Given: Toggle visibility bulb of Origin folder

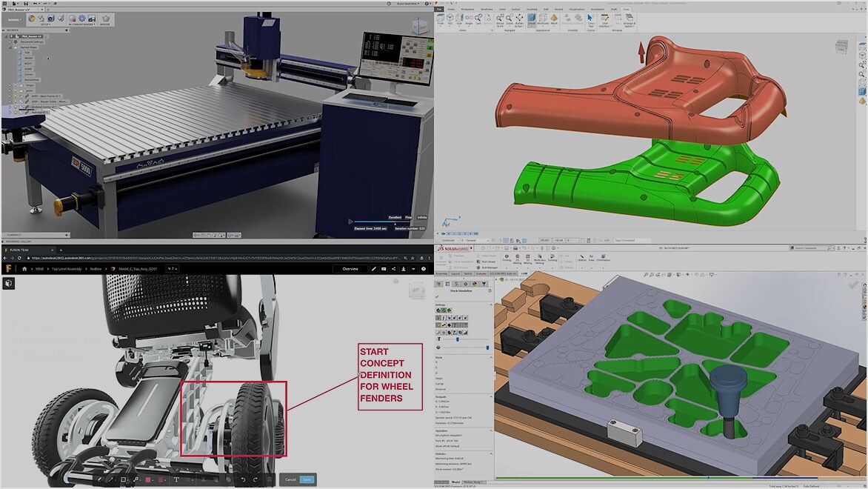Looking at the screenshot, I should 16,85.
